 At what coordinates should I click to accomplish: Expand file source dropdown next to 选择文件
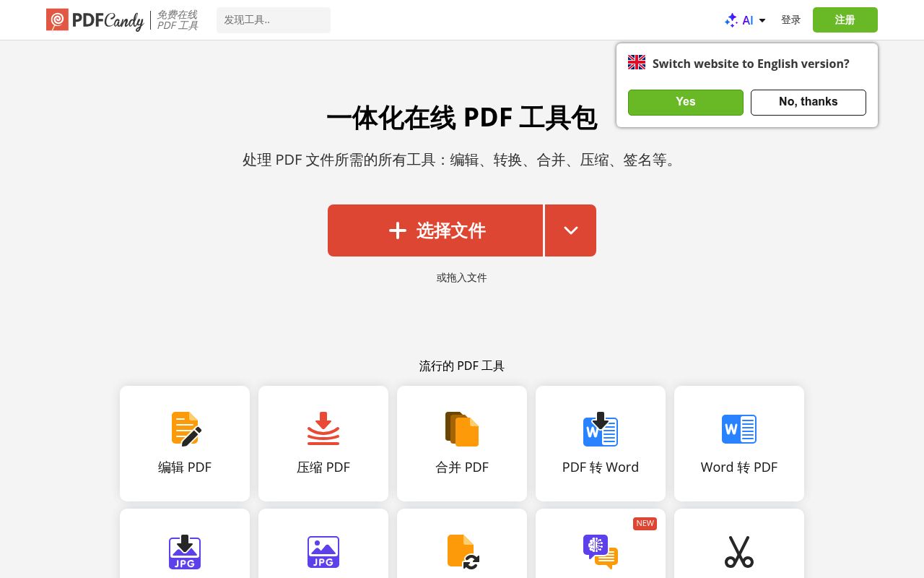pos(571,230)
